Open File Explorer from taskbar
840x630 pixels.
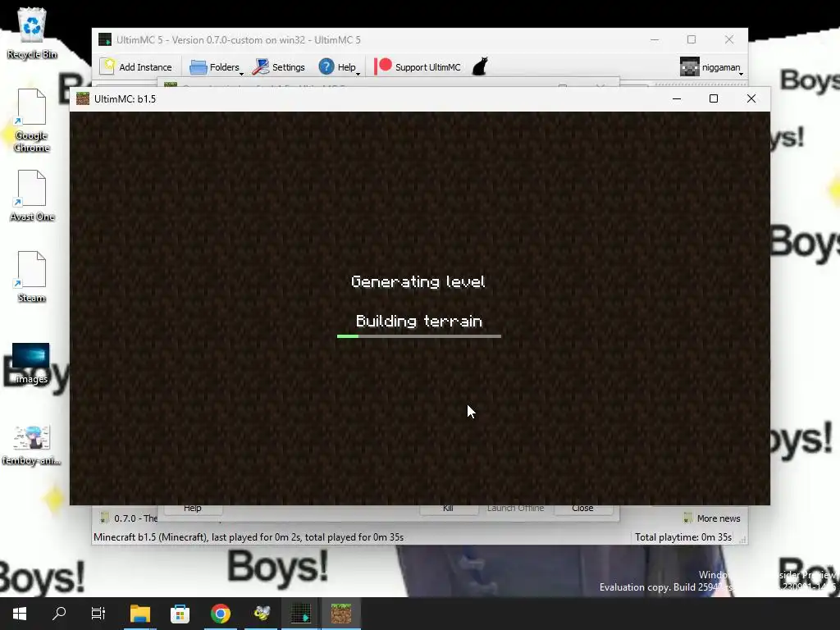click(x=140, y=614)
